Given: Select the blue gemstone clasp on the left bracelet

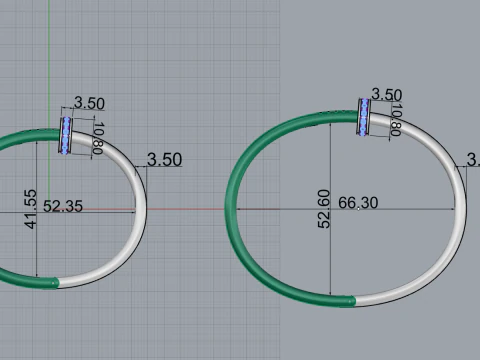Looking at the screenshot, I should coord(66,135).
